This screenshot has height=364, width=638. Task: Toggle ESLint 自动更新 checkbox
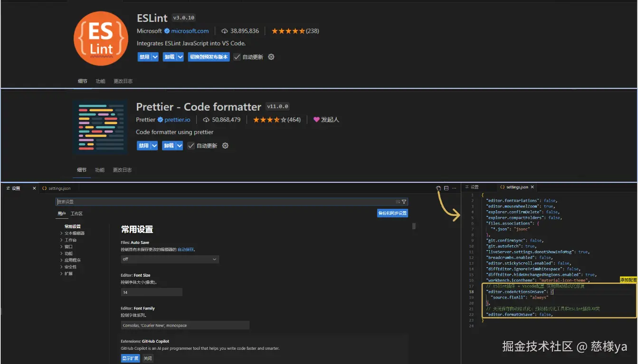click(237, 57)
